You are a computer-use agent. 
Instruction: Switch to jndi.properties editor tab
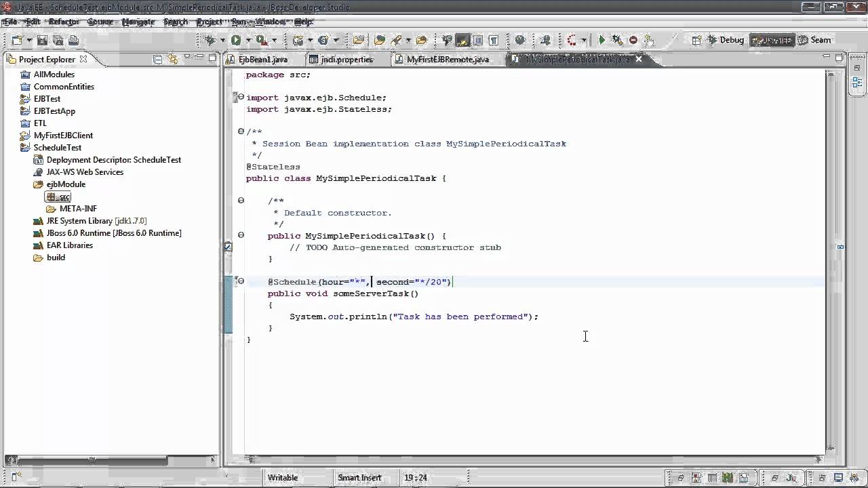click(347, 60)
